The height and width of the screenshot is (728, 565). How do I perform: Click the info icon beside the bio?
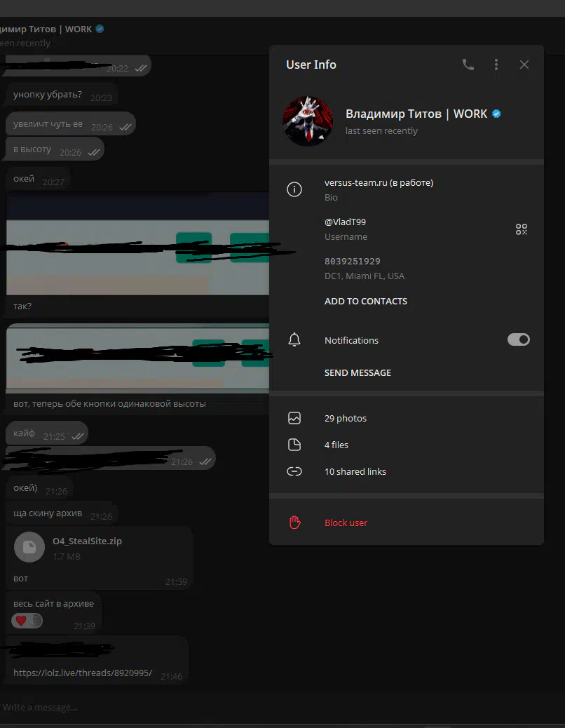coord(294,189)
